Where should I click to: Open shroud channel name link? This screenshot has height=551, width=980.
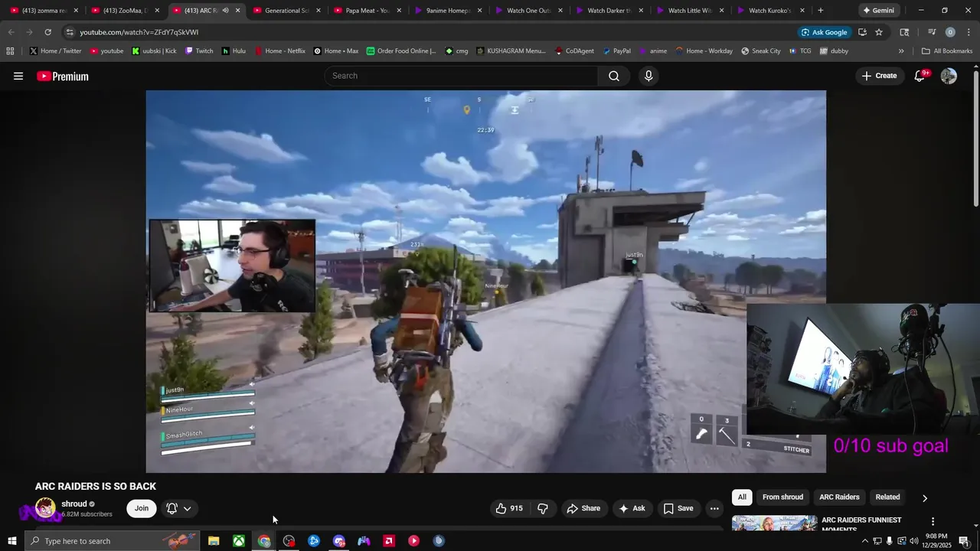[74, 504]
